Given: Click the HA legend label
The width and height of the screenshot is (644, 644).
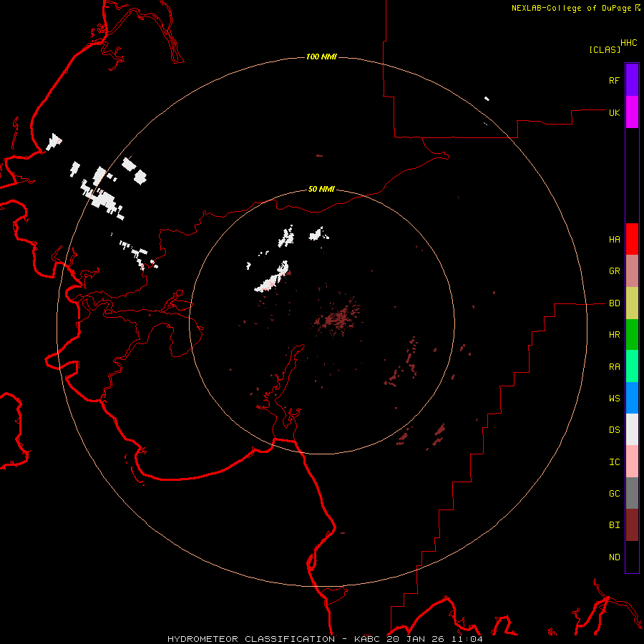Looking at the screenshot, I should click(x=614, y=240).
